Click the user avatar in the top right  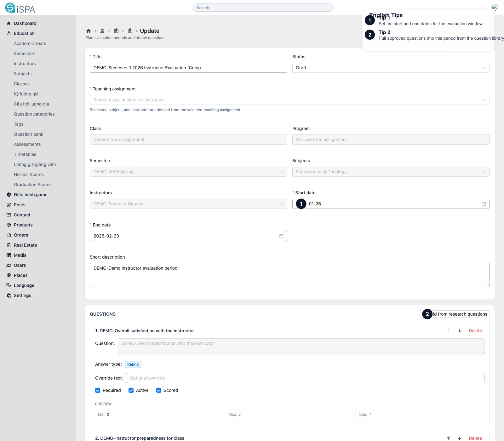pos(495,8)
